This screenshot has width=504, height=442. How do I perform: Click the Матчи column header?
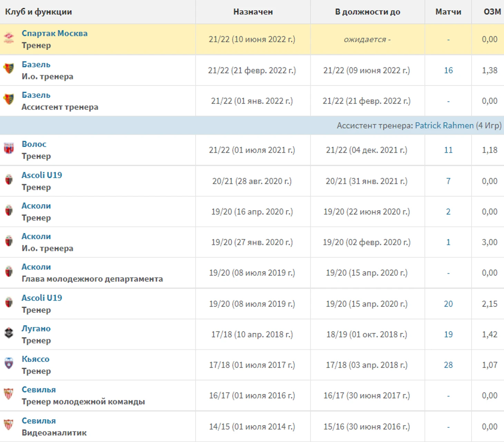448,12
